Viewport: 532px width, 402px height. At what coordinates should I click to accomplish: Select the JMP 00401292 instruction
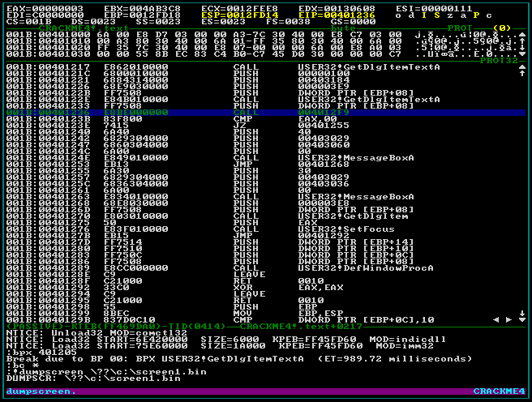[266, 236]
